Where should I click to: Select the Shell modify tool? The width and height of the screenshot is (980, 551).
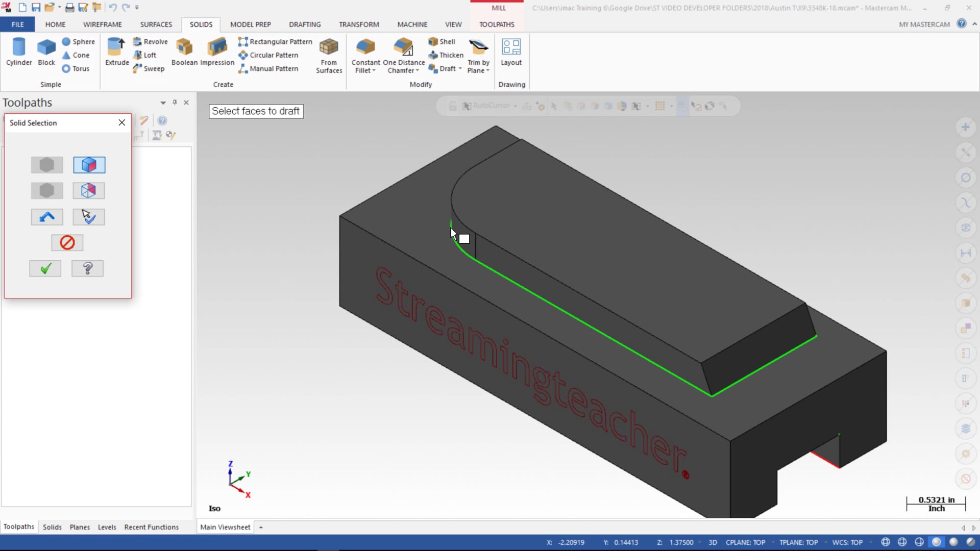(442, 42)
